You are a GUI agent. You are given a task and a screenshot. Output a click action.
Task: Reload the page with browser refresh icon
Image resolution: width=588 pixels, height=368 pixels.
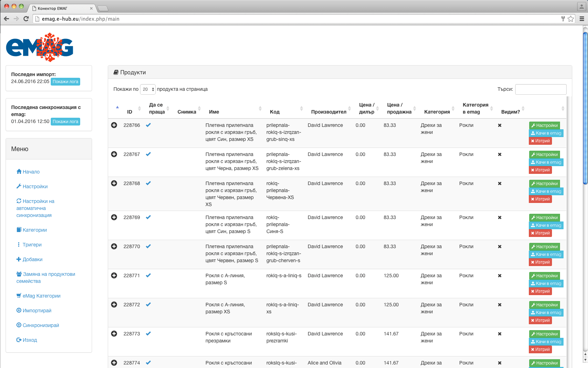(26, 19)
